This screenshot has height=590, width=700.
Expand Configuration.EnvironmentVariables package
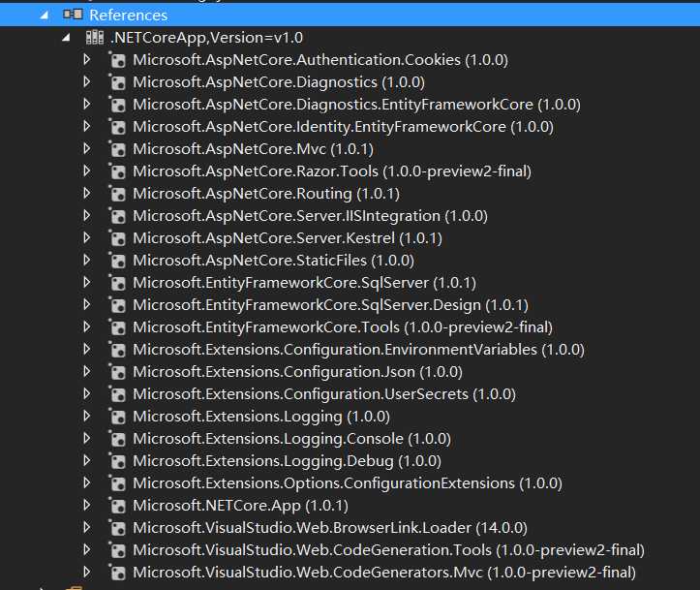click(87, 350)
